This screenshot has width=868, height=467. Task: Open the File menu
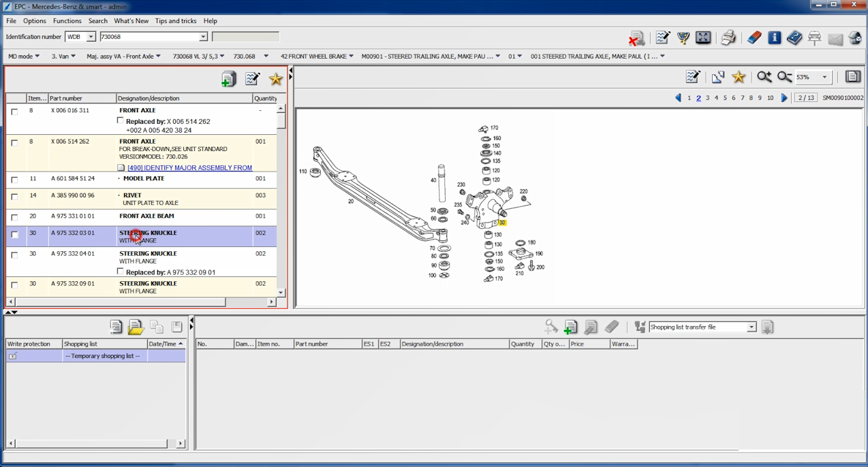11,21
